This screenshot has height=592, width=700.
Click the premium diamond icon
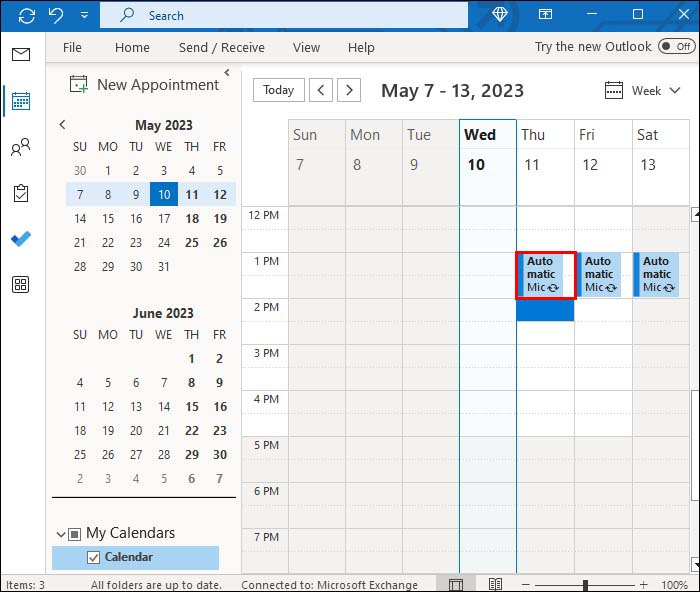pos(500,14)
